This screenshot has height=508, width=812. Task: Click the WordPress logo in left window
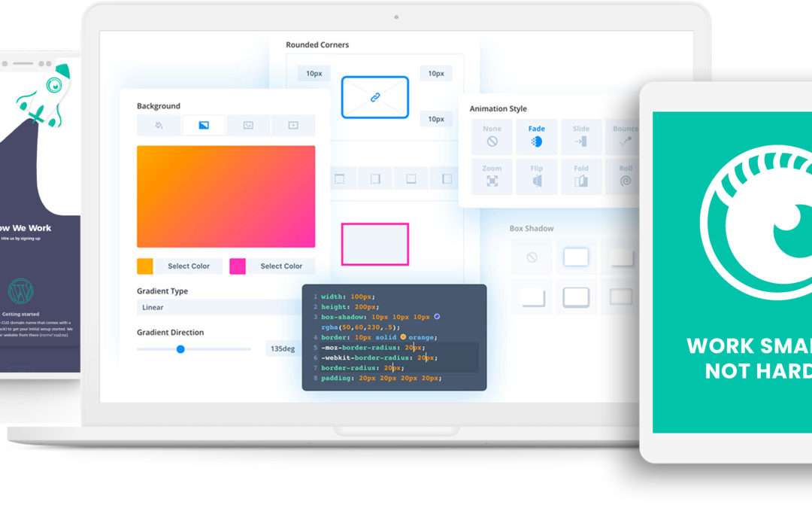21,291
